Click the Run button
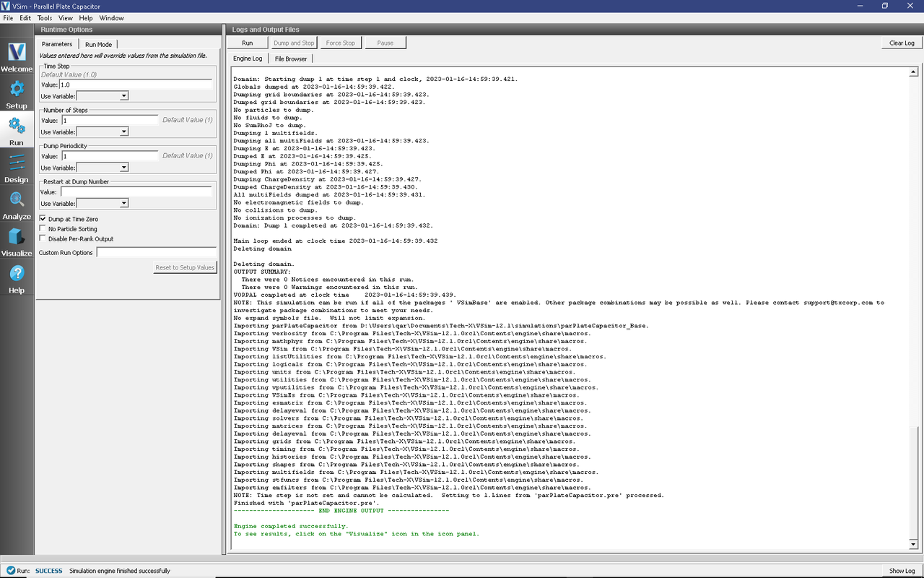This screenshot has height=578, width=924. [x=248, y=43]
